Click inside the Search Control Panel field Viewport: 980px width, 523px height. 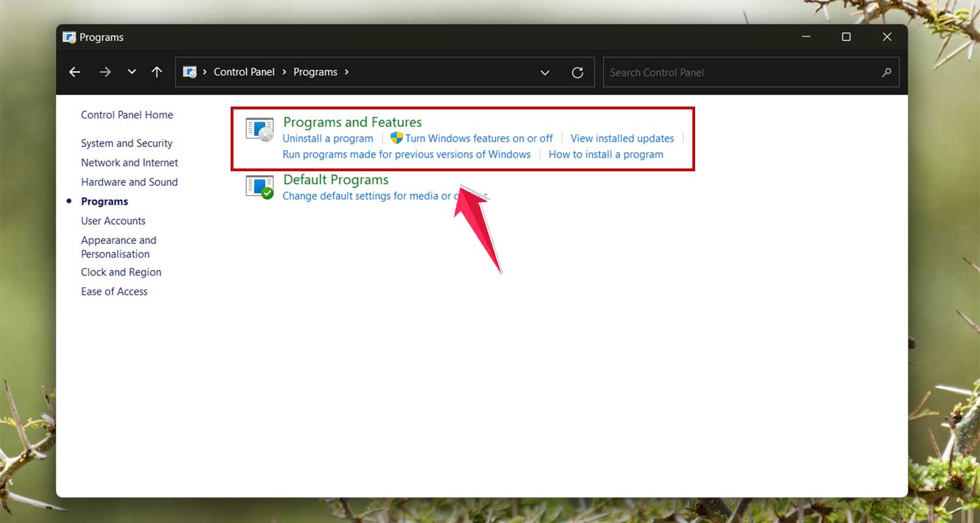pyautogui.click(x=719, y=72)
